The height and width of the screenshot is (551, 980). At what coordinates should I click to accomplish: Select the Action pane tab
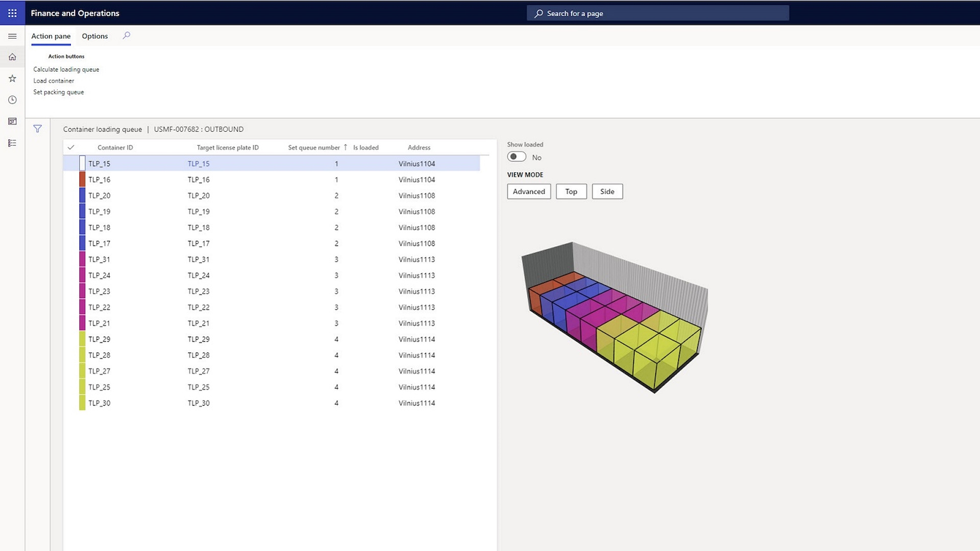[x=51, y=36]
